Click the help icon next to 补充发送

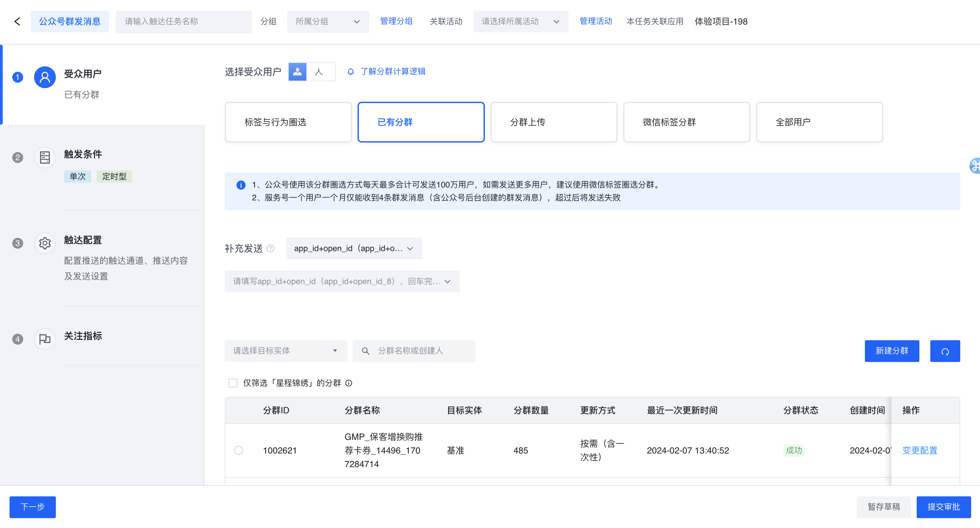270,248
